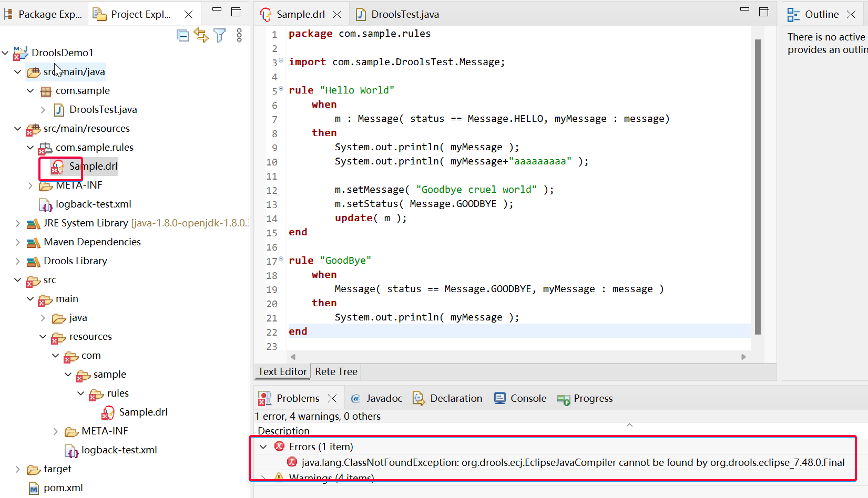This screenshot has height=498, width=868.
Task: Collapse the com.sample.rules package
Action: [30, 147]
